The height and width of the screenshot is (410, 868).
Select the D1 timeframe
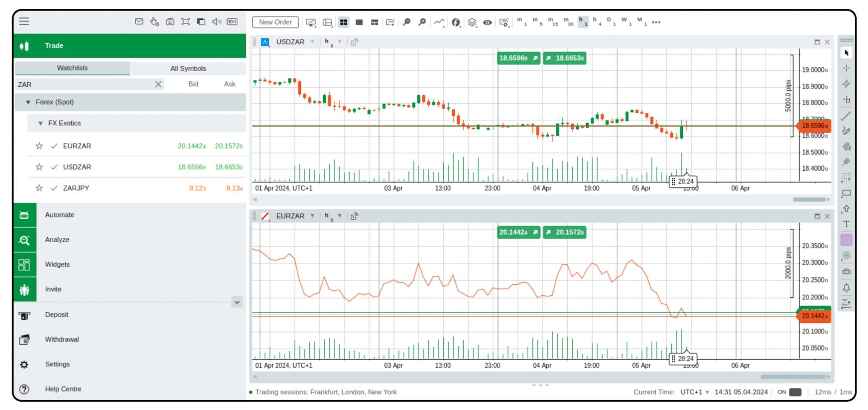coord(611,22)
